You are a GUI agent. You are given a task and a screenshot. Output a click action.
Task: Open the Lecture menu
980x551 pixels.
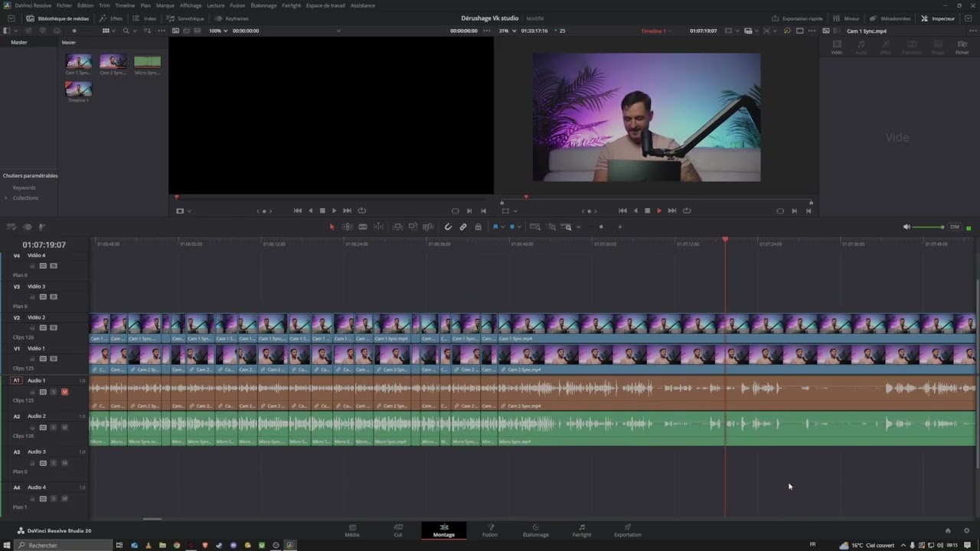click(216, 5)
